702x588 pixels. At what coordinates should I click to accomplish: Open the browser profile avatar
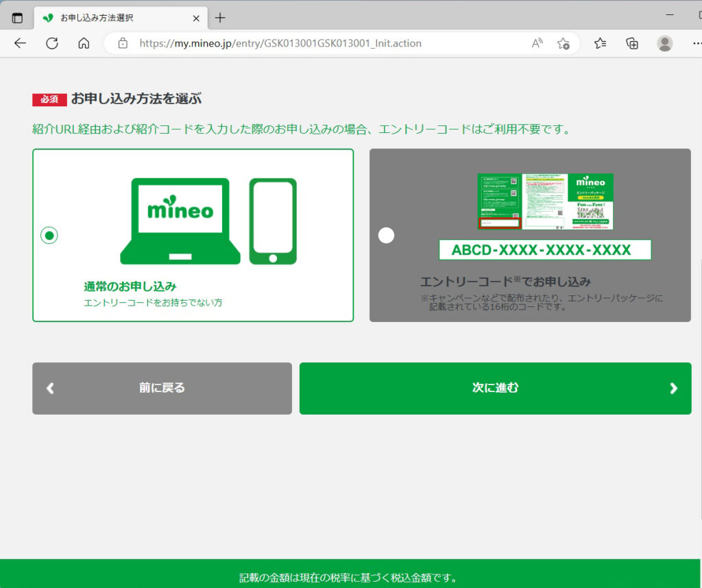point(665,43)
